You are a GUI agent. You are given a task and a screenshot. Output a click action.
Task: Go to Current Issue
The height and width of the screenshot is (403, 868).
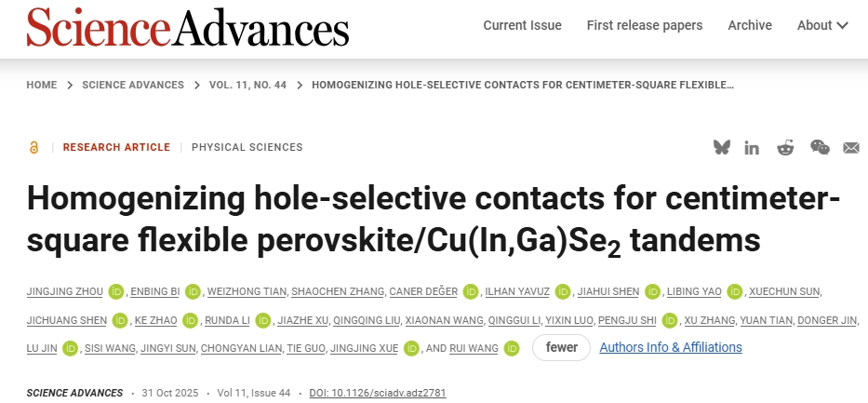522,25
